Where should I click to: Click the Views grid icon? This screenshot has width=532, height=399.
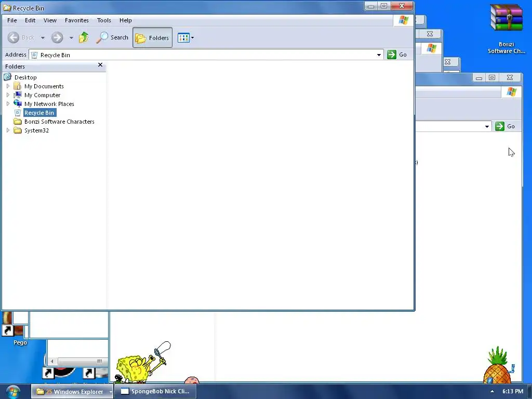point(183,37)
